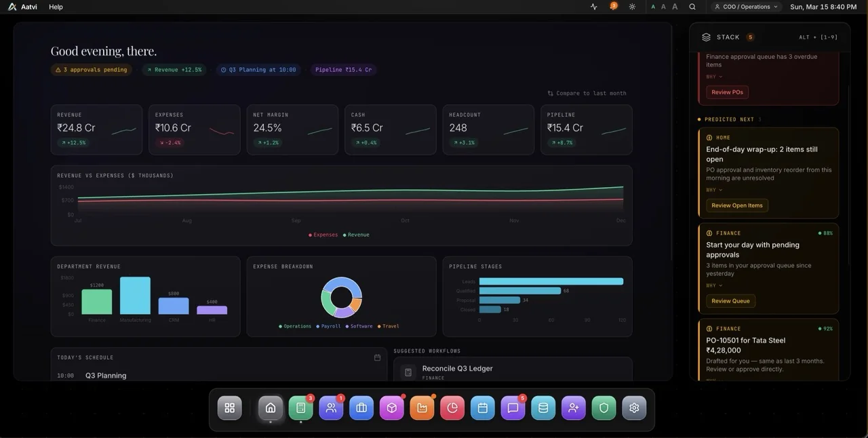Open the Reconcile Q3 Ledger workflow

(x=513, y=372)
